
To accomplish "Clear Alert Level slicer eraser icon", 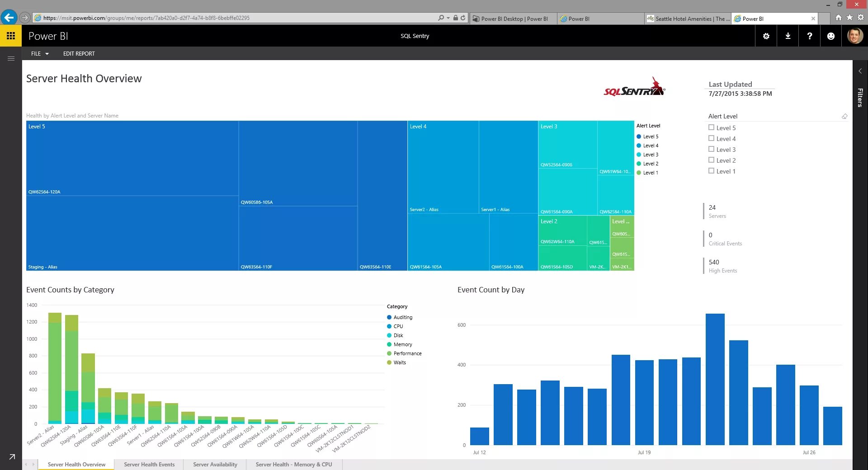I will point(844,117).
